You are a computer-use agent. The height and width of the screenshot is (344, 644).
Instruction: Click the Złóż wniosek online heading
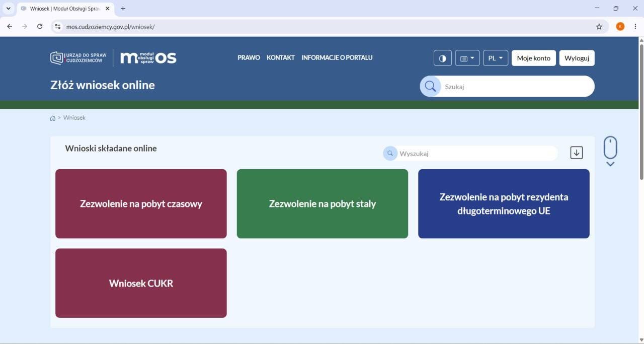point(103,85)
